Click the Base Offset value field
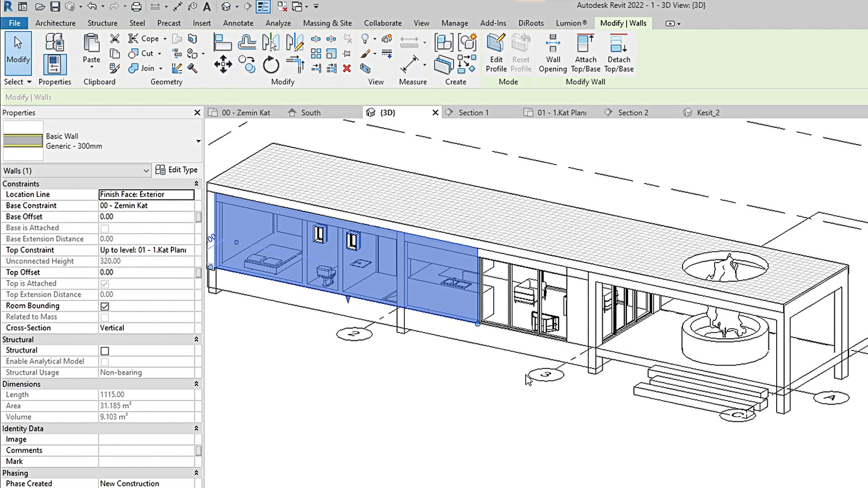Image resolution: width=868 pixels, height=488 pixels. pyautogui.click(x=146, y=216)
